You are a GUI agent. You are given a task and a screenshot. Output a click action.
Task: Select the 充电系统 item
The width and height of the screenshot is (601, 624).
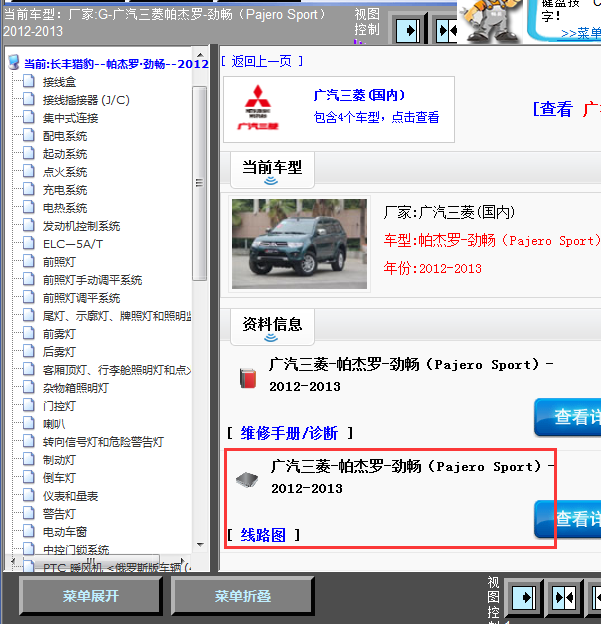[64, 190]
